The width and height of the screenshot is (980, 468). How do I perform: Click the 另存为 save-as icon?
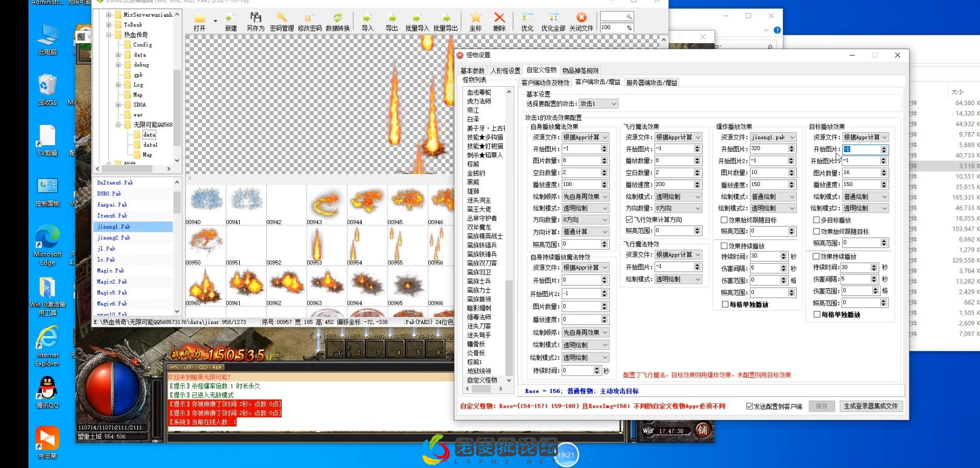(x=255, y=22)
